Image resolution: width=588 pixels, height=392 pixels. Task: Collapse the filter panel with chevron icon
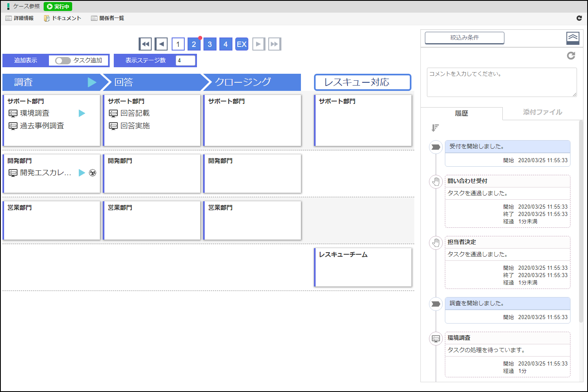(573, 38)
